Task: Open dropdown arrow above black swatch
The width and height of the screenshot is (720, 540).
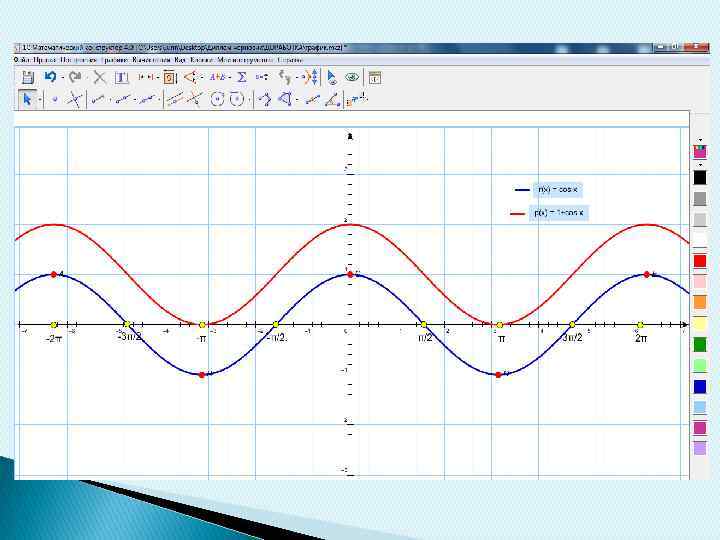Action: (x=700, y=164)
